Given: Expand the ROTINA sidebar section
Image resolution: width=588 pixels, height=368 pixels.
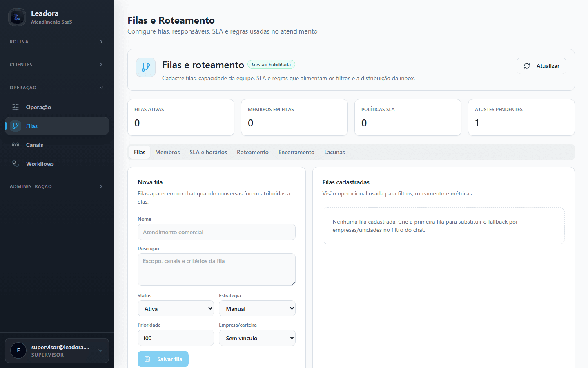Looking at the screenshot, I should point(57,42).
